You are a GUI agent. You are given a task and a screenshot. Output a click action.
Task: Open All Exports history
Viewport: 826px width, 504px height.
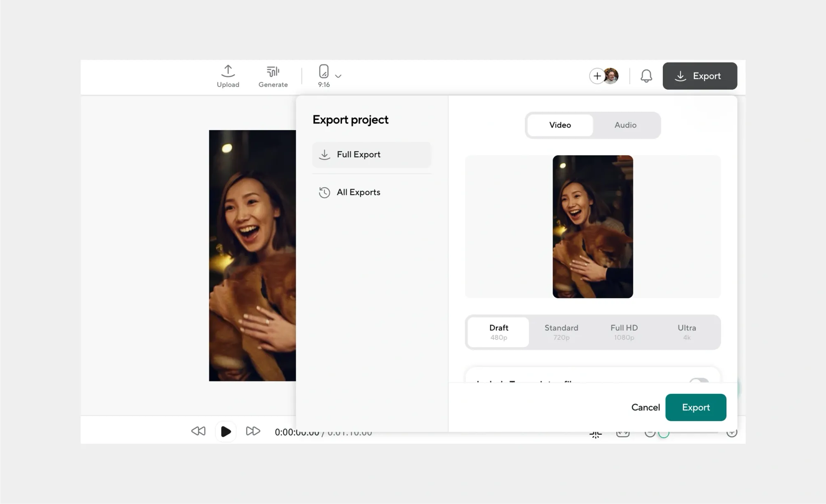coord(358,192)
